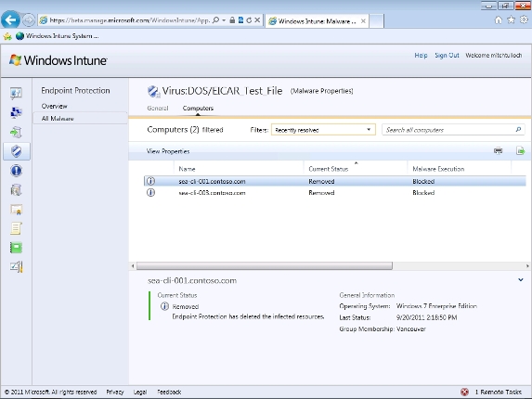Screen dimensions: 532x399
Task: Open browser Home icon
Action: 498,20
